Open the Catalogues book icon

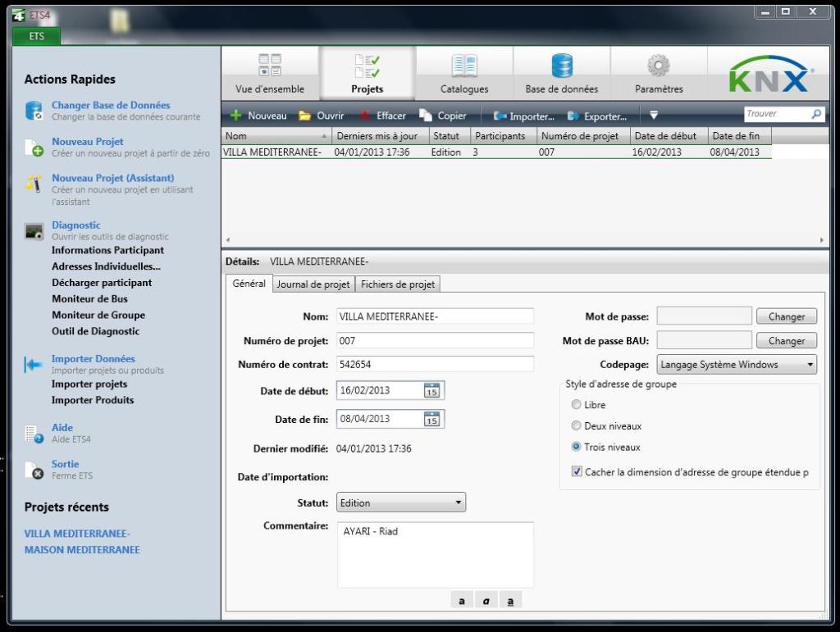click(464, 66)
